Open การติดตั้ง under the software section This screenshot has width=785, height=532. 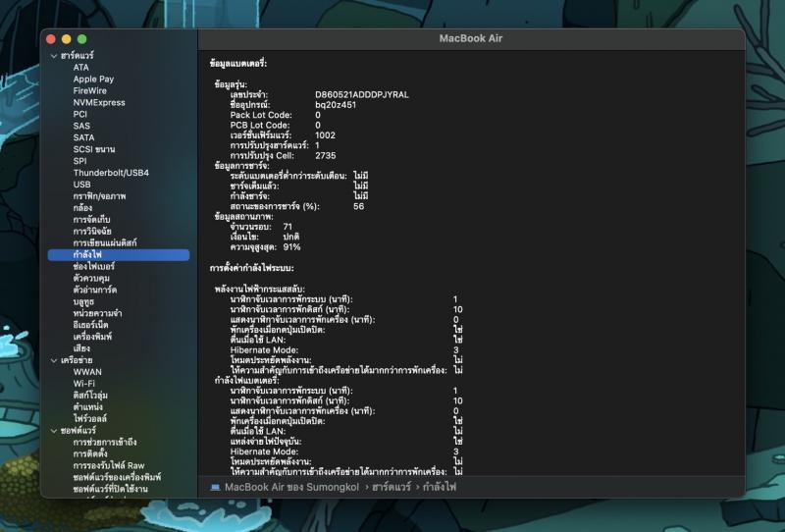tap(96, 453)
